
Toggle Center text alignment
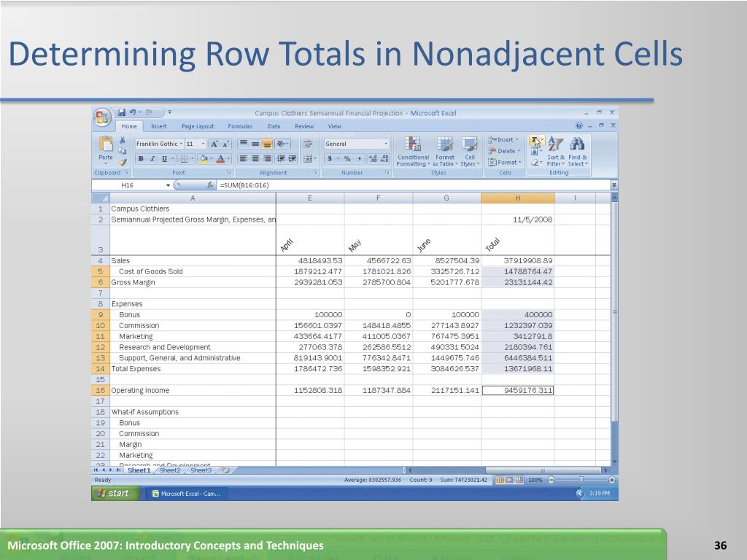tap(255, 158)
